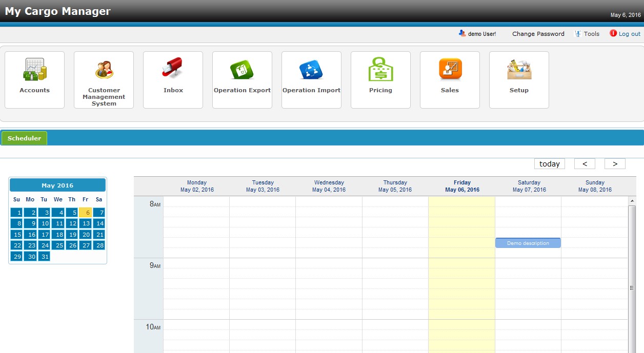Launch Operation Export
This screenshot has width=644, height=353.
tap(242, 79)
